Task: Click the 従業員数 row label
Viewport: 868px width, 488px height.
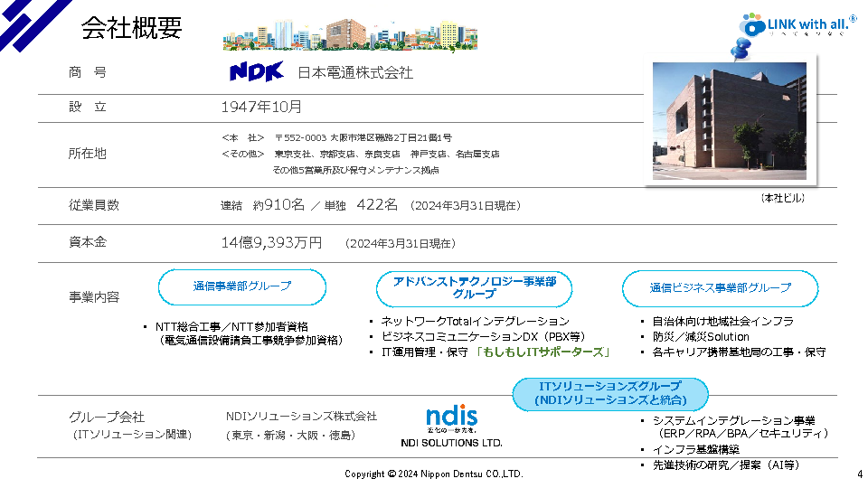Action: [x=94, y=205]
